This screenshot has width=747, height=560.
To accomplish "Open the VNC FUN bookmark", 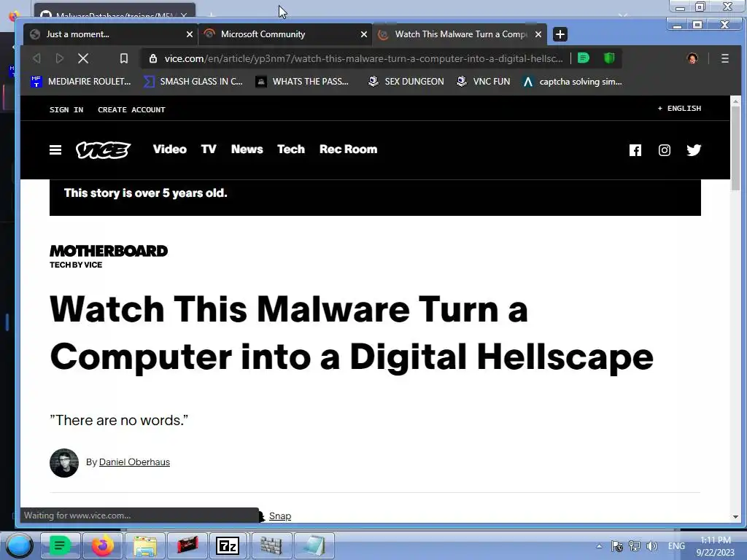I will [x=483, y=82].
